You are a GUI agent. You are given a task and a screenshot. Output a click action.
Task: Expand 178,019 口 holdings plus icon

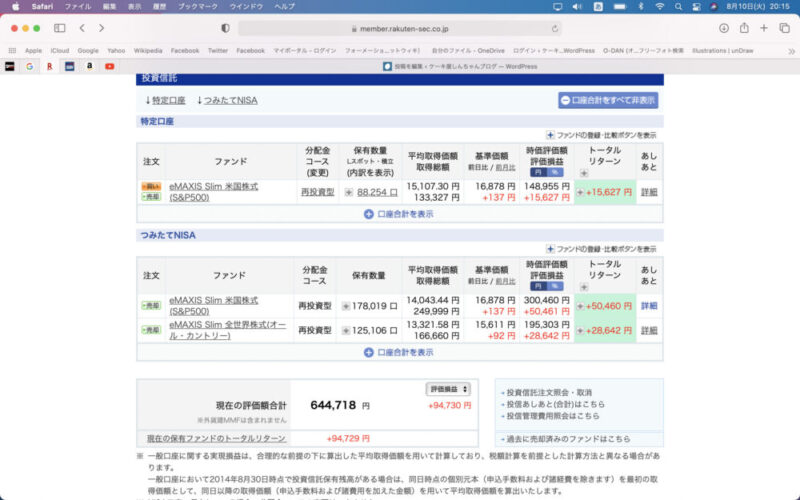point(346,306)
